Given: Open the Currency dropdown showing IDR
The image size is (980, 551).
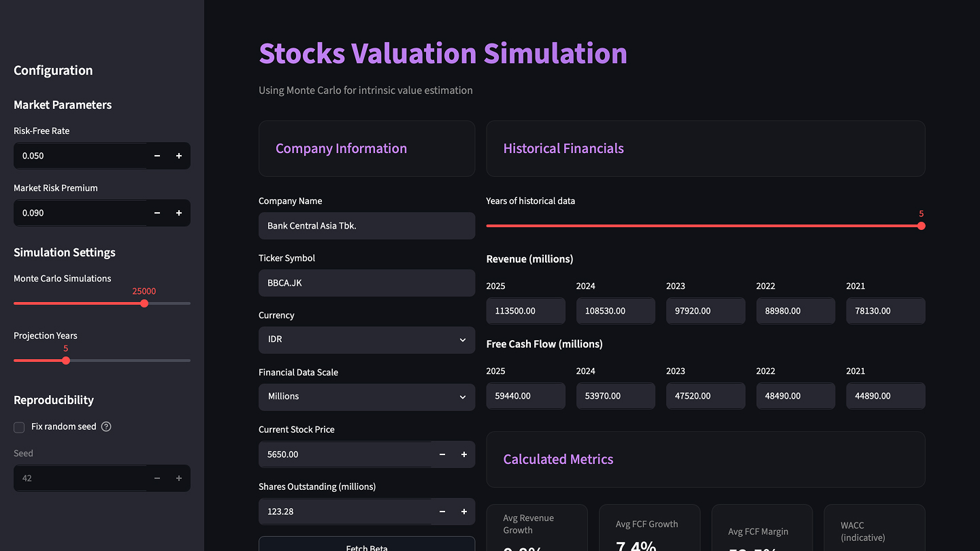Looking at the screenshot, I should click(367, 339).
